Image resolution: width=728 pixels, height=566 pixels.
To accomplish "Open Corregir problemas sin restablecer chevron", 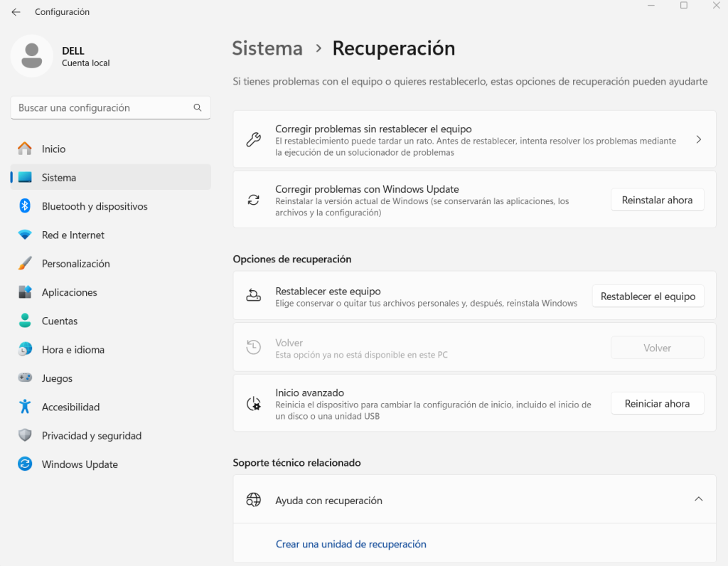I will point(699,139).
